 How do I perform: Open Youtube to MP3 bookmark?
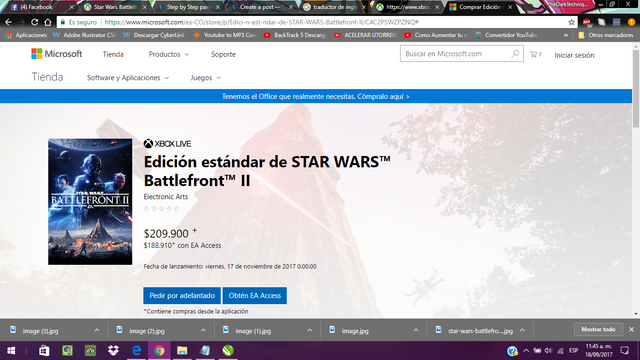pyautogui.click(x=225, y=35)
